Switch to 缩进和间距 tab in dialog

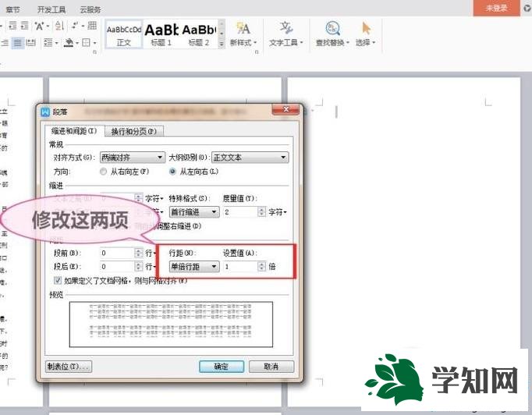74,131
